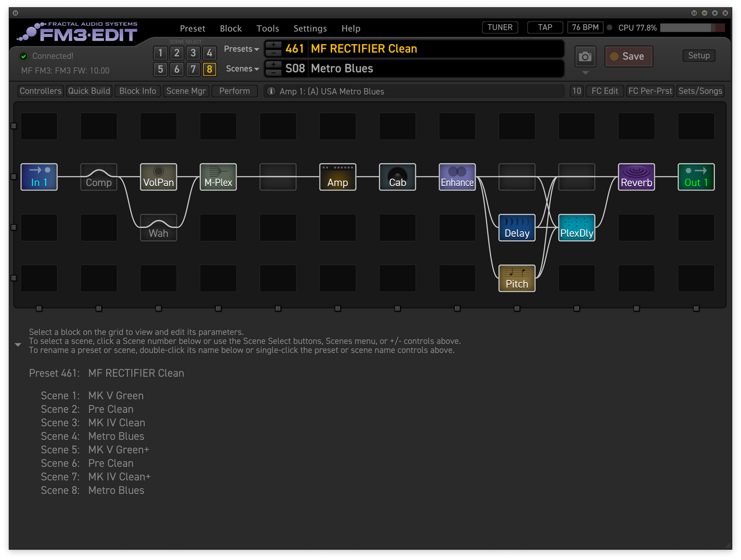Toggle scene select button 8
The height and width of the screenshot is (560, 741).
point(209,69)
